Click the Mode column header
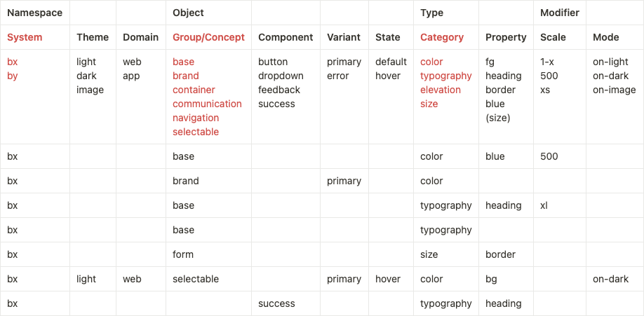The width and height of the screenshot is (644, 316). [606, 37]
